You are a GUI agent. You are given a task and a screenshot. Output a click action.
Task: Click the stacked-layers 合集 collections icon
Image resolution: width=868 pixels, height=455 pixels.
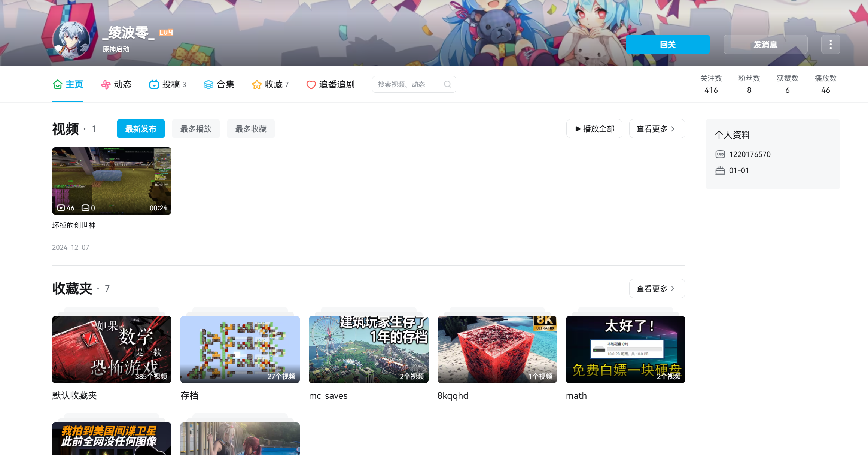coord(208,84)
